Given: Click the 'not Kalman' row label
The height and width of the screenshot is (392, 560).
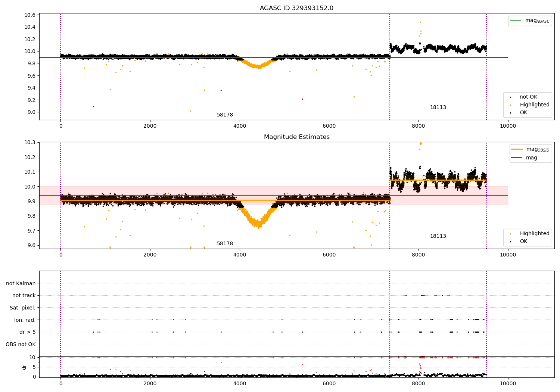Looking at the screenshot, I should tap(21, 283).
